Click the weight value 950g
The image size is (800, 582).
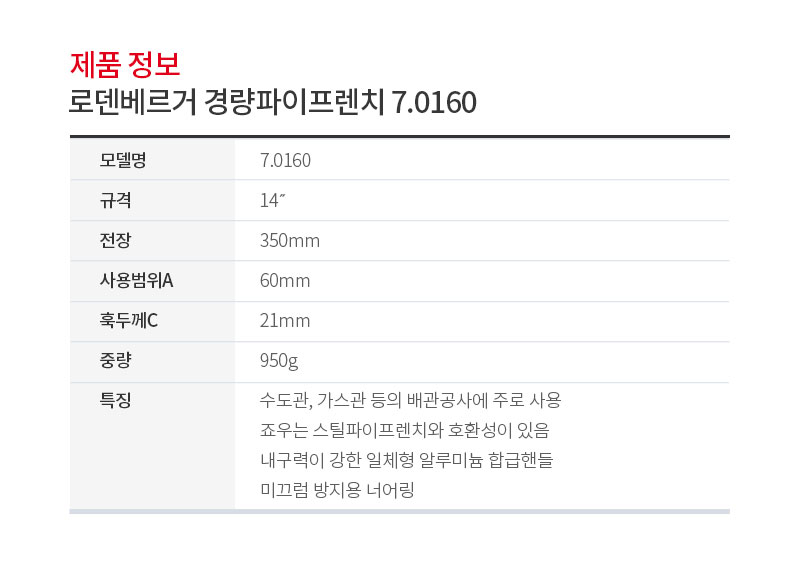pyautogui.click(x=279, y=361)
